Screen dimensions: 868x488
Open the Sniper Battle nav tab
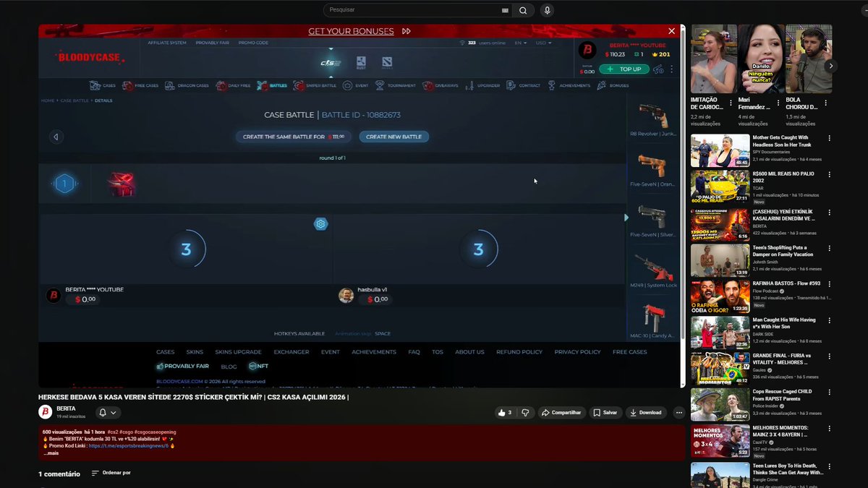(x=315, y=85)
